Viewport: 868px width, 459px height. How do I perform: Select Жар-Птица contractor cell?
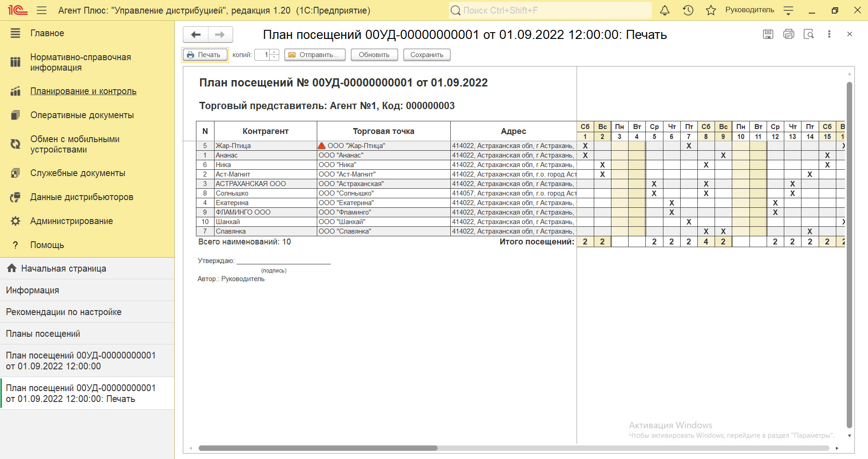(266, 146)
